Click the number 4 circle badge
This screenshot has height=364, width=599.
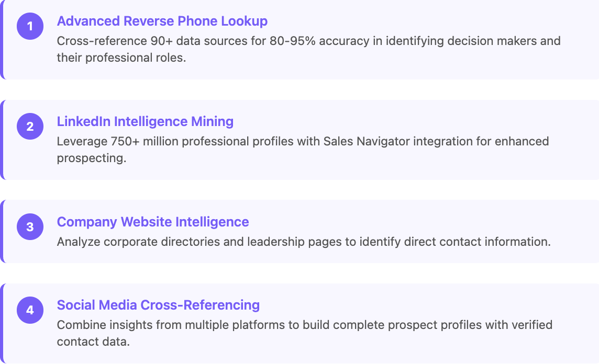point(30,310)
